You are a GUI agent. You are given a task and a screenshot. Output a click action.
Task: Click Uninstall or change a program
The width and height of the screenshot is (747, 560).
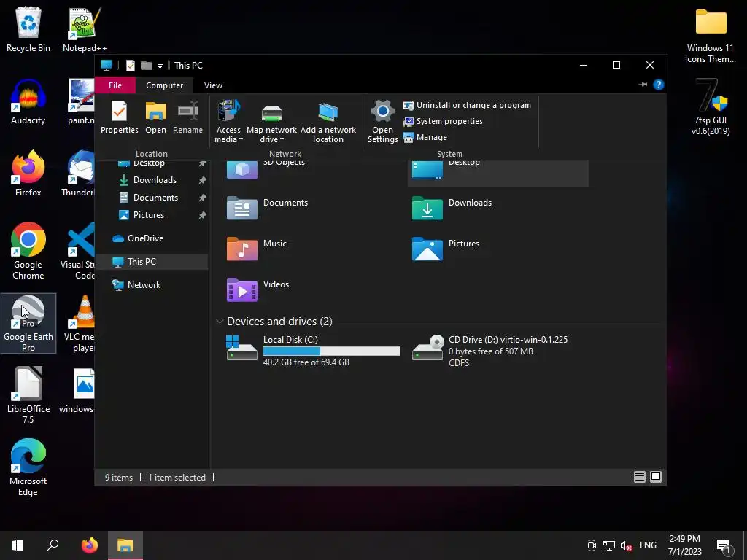(x=467, y=105)
